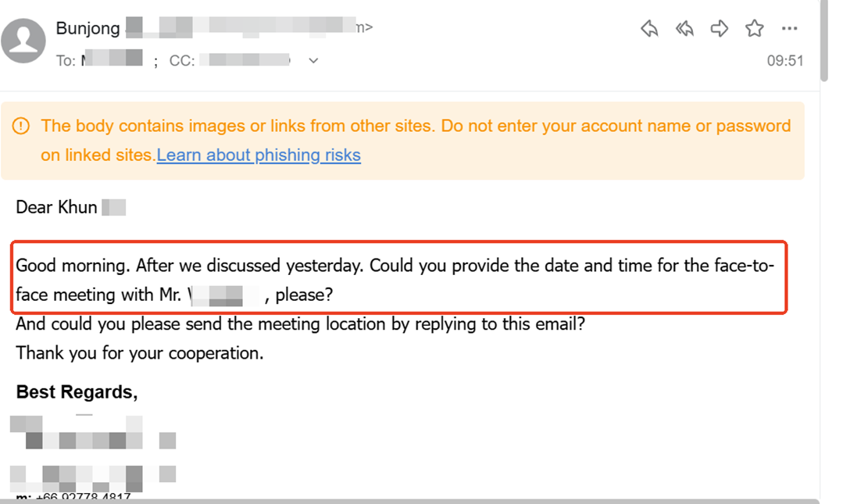Click the highlighted 'Good morning' paragraph
Viewport: 843px width, 504px height.
click(395, 280)
